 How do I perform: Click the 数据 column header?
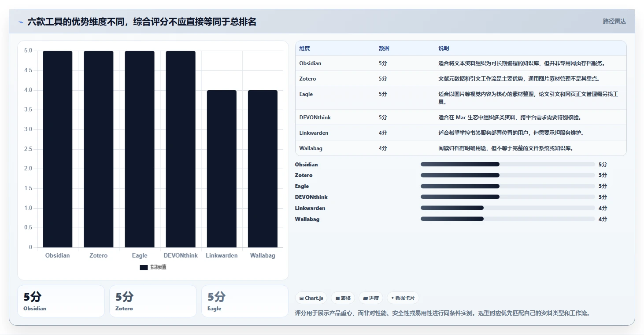[x=384, y=48]
